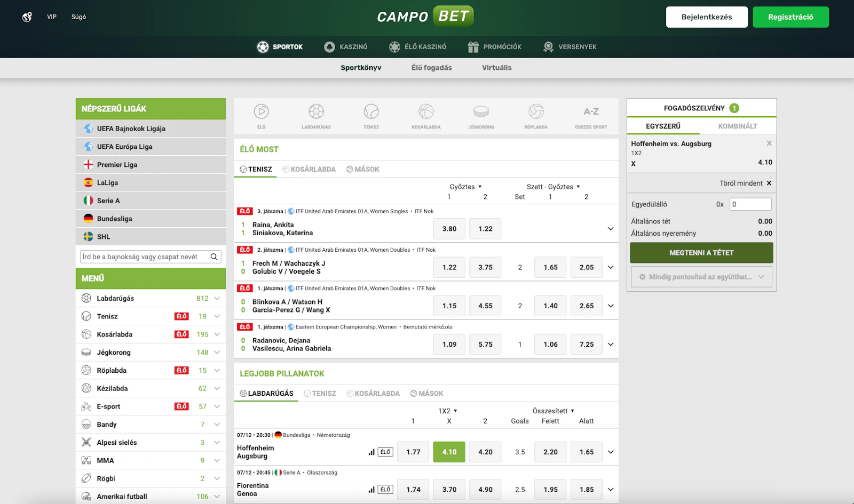Expand more markets for Fiorentina vs Genoa
Image resolution: width=854 pixels, height=504 pixels.
click(x=610, y=489)
